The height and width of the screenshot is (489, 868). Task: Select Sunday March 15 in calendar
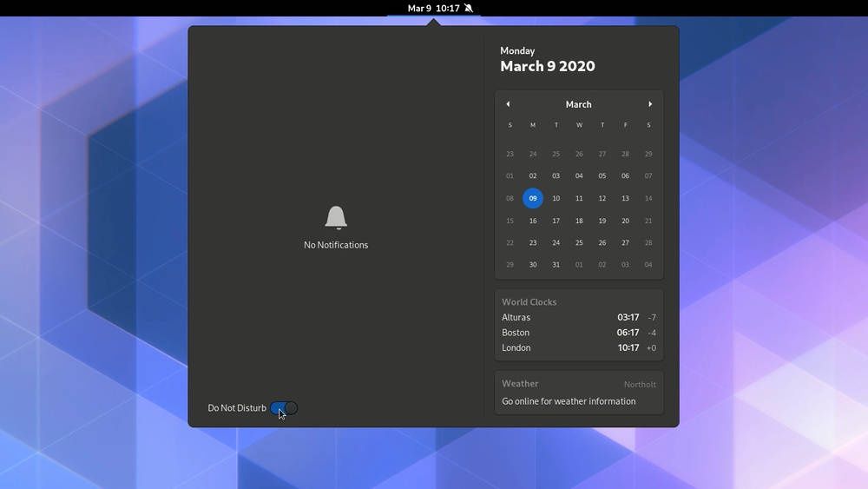510,221
